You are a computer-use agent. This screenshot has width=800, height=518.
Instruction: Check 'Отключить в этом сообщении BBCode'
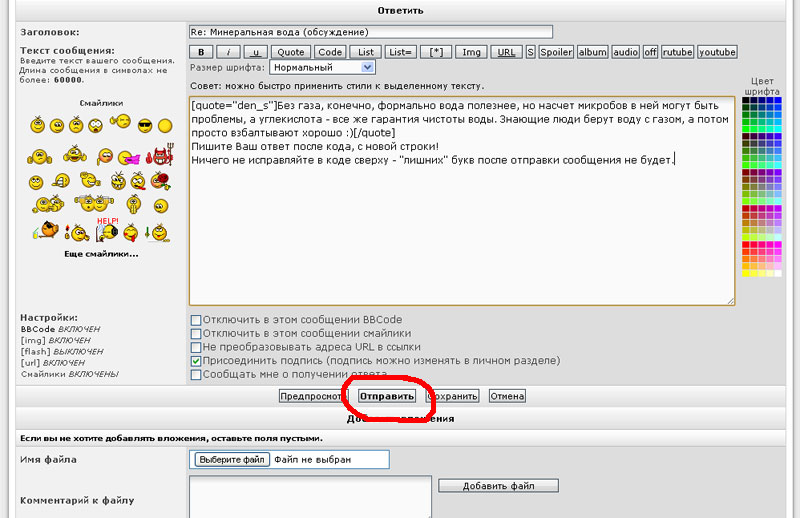[196, 320]
